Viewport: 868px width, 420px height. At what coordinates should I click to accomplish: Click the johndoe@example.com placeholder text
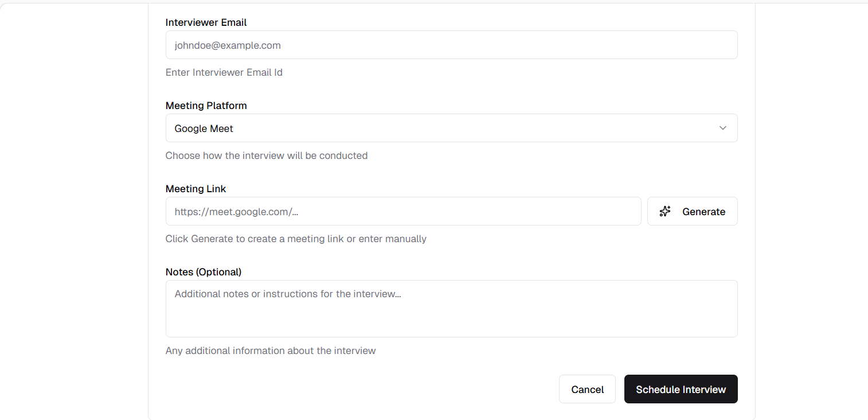click(x=228, y=45)
